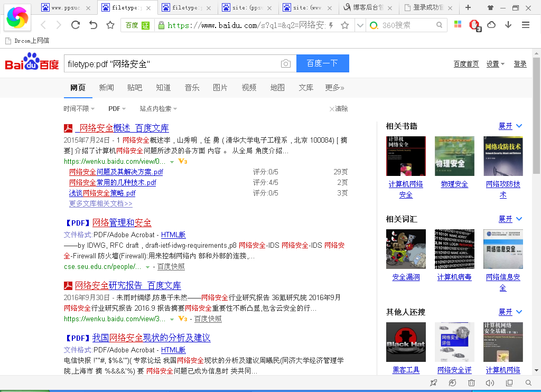541x392 pixels.
Task: Open the 更多» search categories
Action: point(334,88)
